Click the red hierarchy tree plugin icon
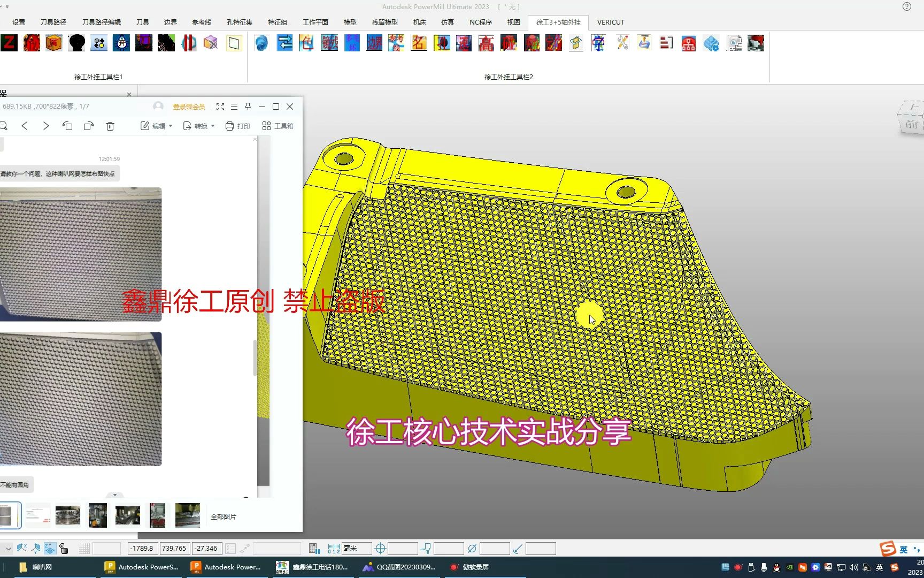924x578 pixels. (x=689, y=43)
